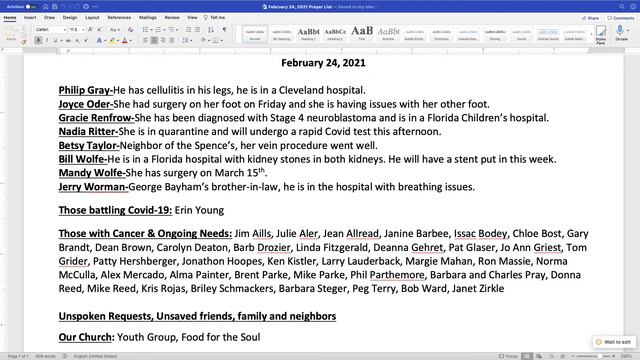The height and width of the screenshot is (360, 640).
Task: Click the Print Layout view icon
Action: tap(527, 356)
